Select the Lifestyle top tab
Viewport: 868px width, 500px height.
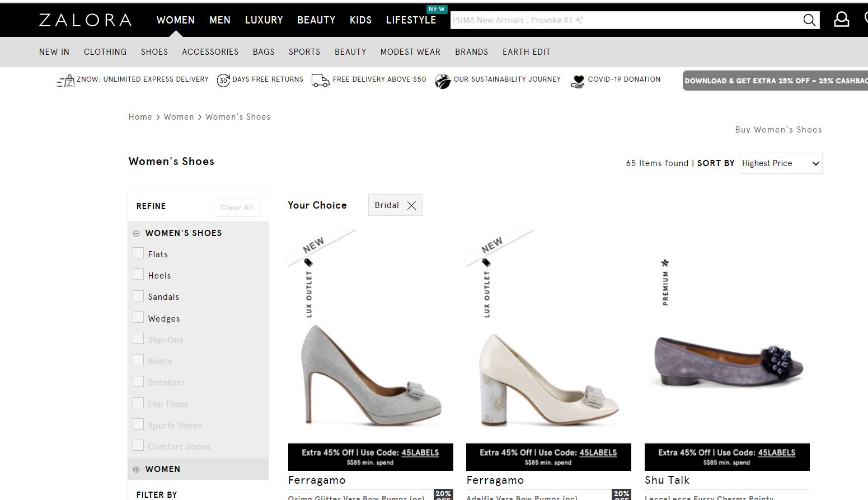pyautogui.click(x=411, y=20)
